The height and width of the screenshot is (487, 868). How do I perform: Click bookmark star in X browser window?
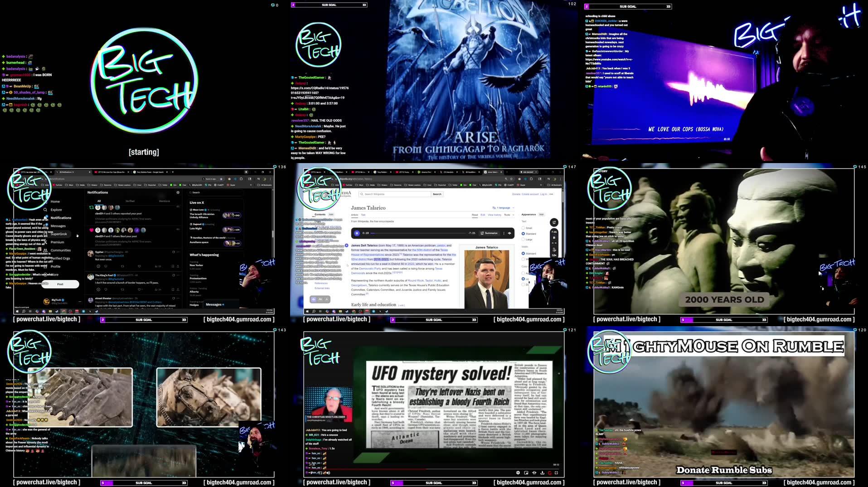pos(221,179)
